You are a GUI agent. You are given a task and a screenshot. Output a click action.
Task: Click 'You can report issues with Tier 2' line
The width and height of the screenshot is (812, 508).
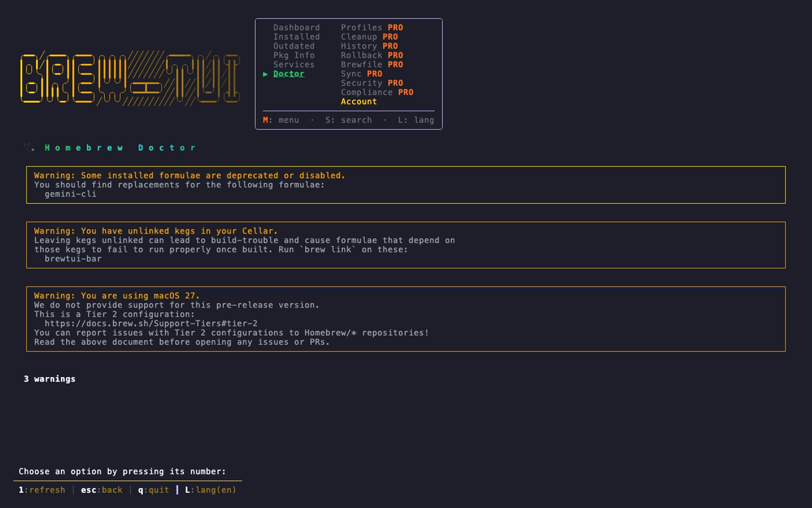point(231,333)
